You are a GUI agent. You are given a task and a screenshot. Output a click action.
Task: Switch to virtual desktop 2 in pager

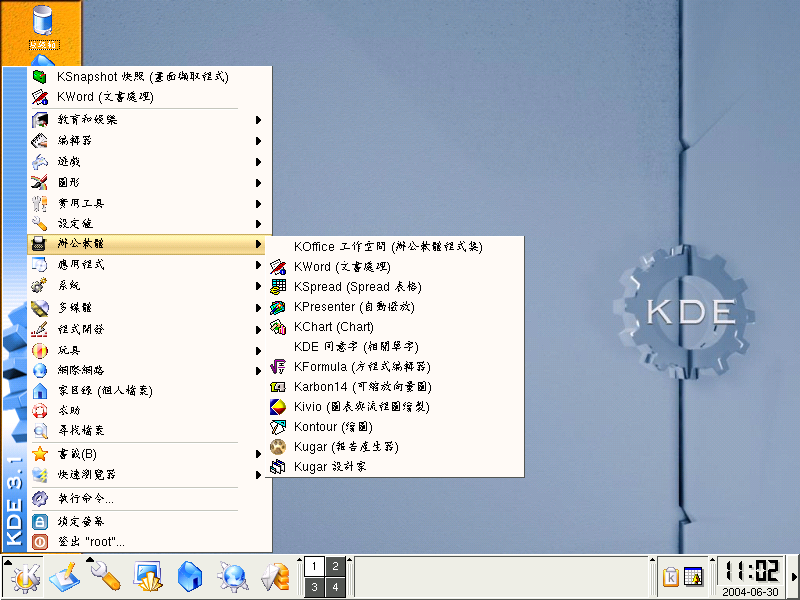[335, 566]
